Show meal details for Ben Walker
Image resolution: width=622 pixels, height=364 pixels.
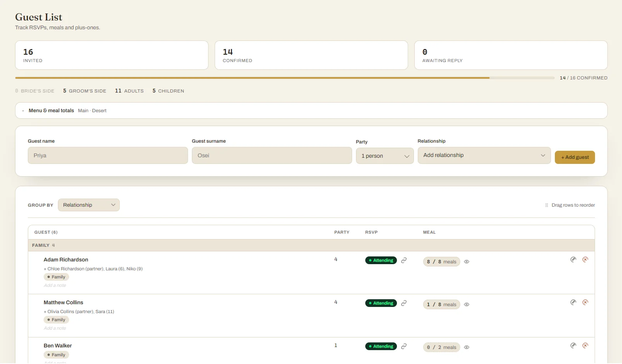pos(466,347)
